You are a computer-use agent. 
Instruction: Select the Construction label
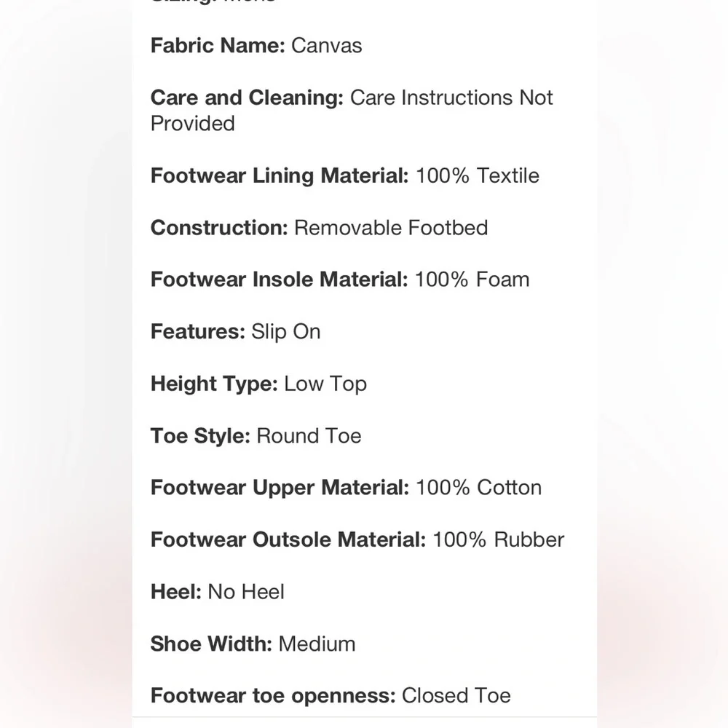(x=219, y=228)
